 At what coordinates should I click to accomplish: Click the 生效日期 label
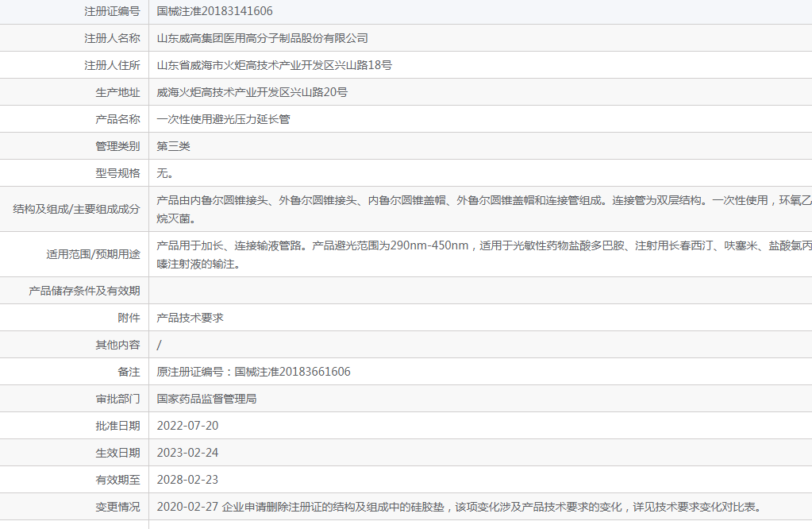[x=117, y=452]
